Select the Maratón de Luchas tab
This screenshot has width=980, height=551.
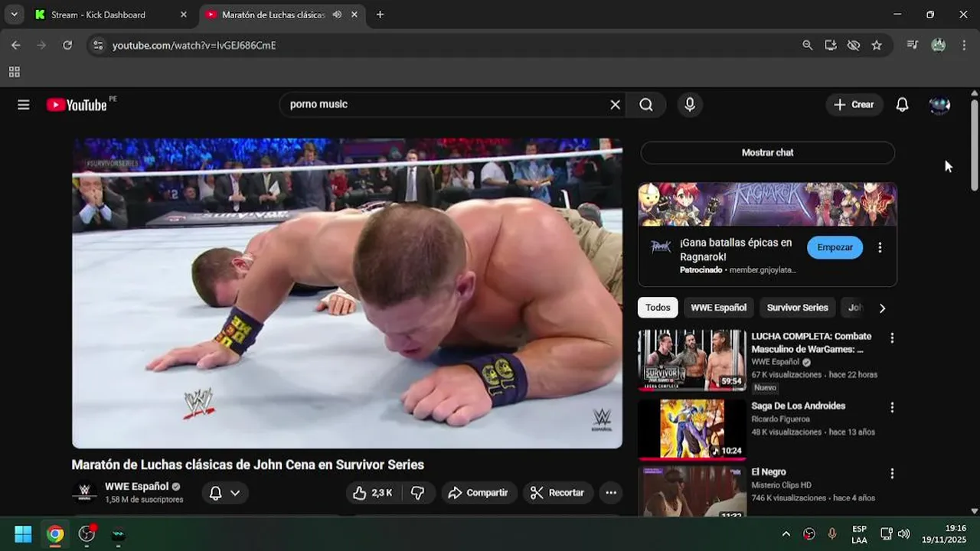click(x=282, y=15)
